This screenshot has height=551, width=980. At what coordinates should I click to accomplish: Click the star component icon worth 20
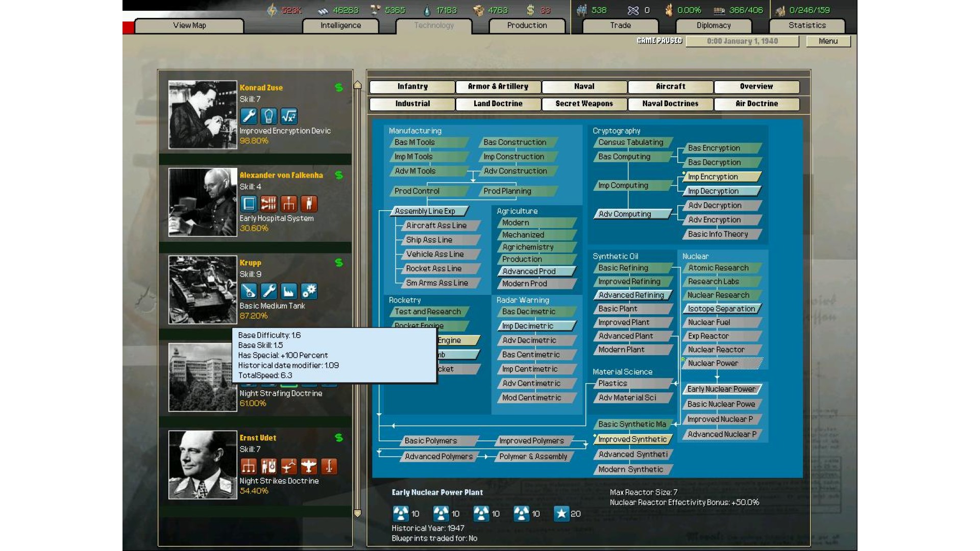point(561,514)
